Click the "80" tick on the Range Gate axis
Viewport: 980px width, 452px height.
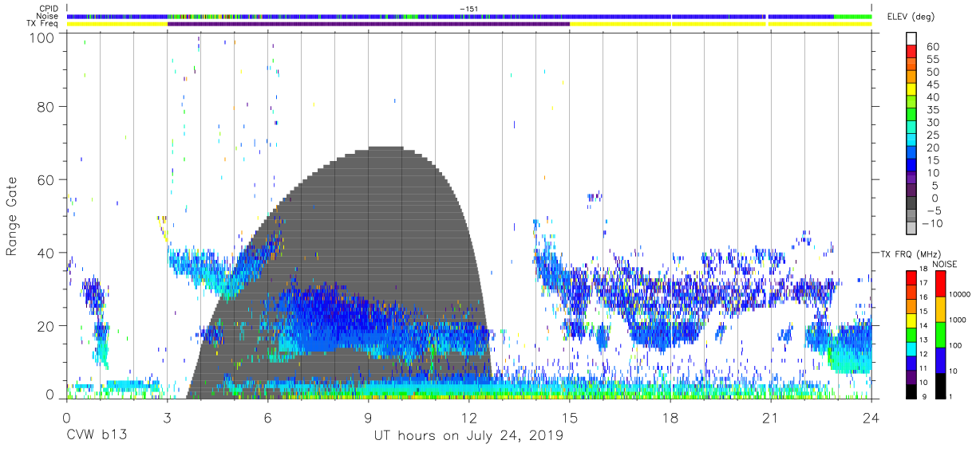[46, 106]
